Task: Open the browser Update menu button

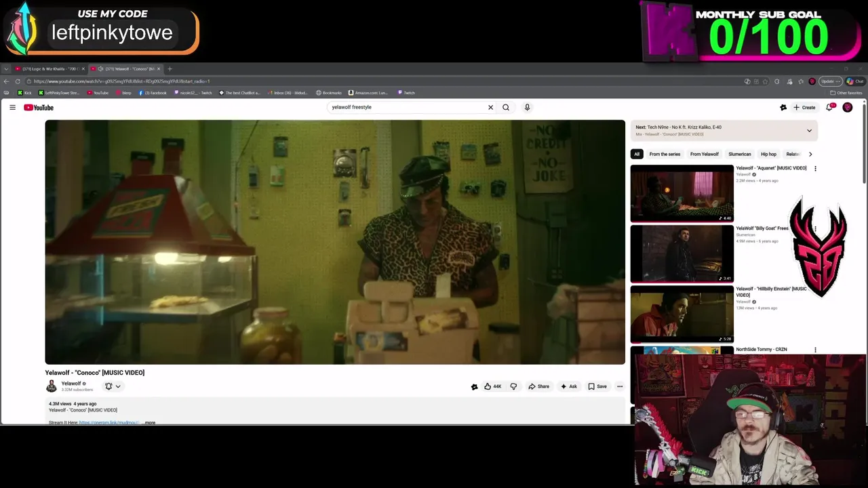Action: tap(831, 81)
